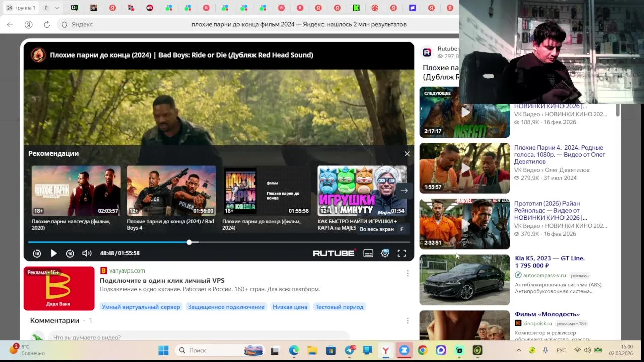Click Умный виртуальный сервер tag
The image size is (644, 362).
point(140,307)
